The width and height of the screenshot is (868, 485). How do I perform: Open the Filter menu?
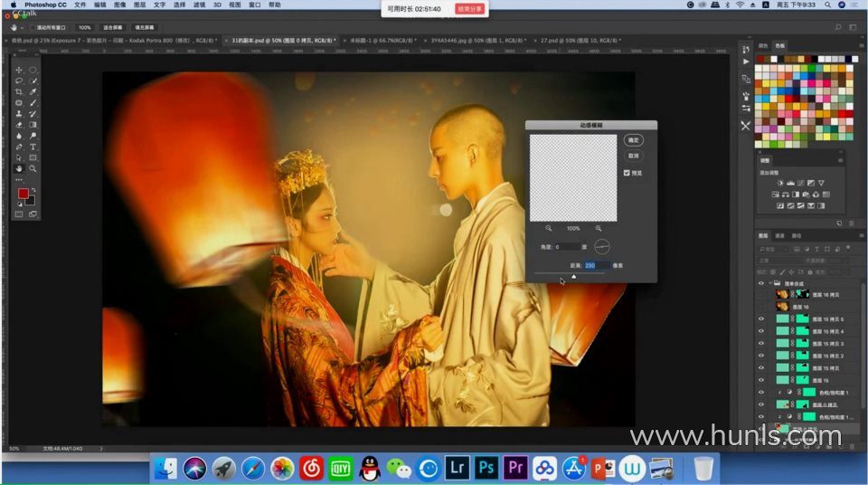point(199,5)
